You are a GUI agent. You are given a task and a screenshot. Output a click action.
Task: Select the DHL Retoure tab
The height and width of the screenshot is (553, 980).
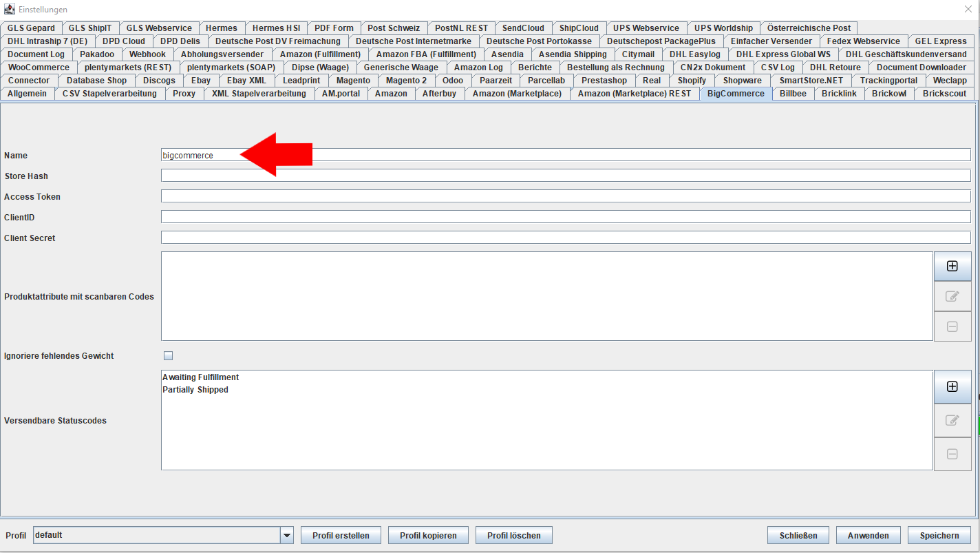click(835, 67)
